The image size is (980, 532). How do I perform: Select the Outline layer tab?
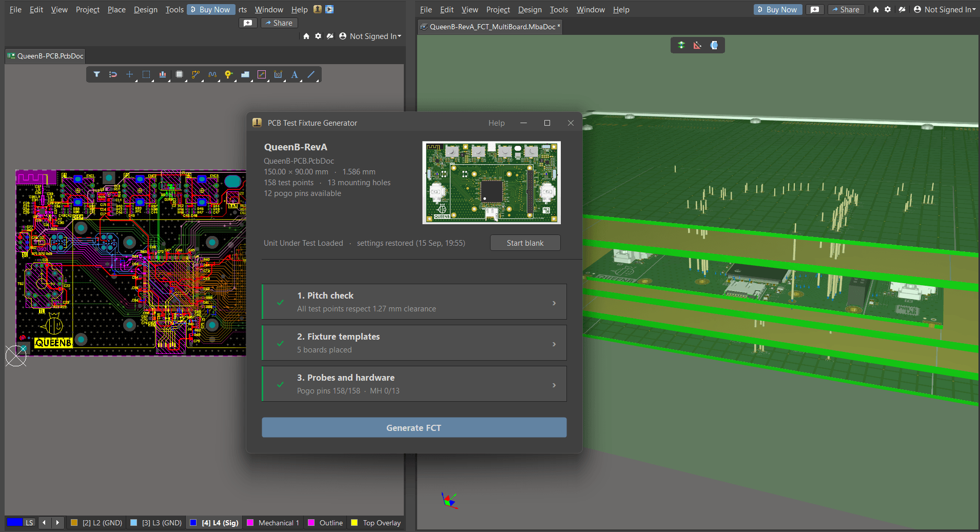pos(325,523)
